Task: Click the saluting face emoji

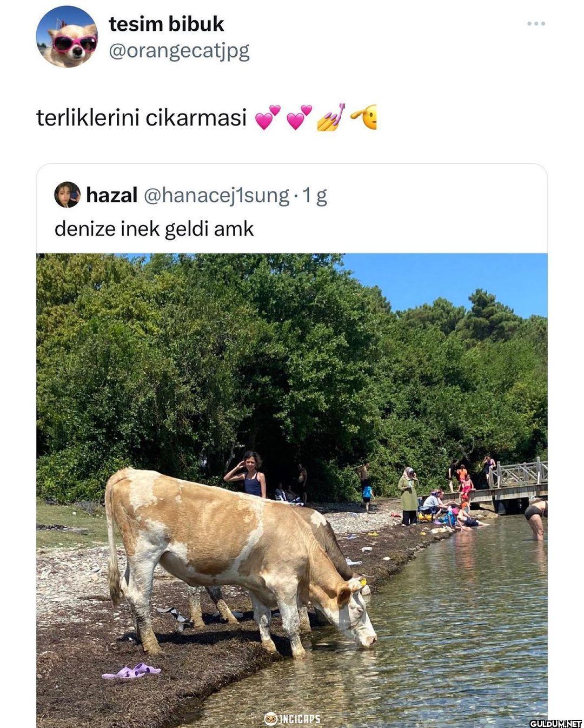Action: 363,117
